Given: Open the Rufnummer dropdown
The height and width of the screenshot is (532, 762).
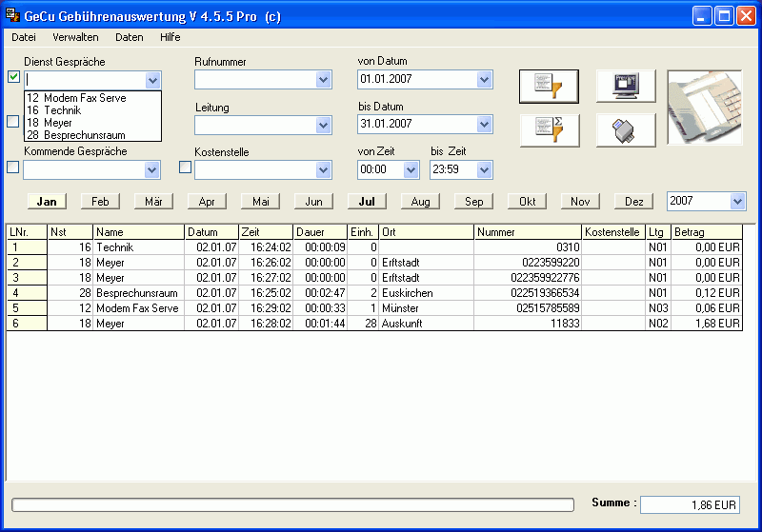Looking at the screenshot, I should click(x=323, y=80).
